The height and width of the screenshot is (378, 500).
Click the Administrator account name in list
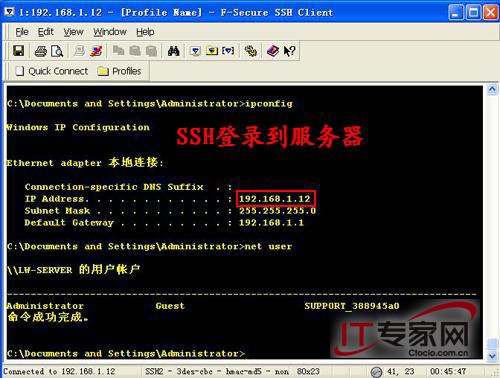point(45,306)
